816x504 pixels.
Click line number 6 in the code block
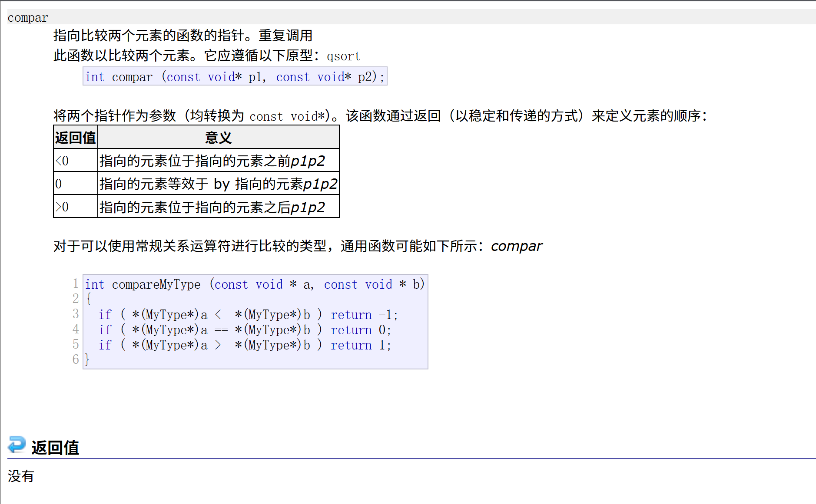point(75,359)
